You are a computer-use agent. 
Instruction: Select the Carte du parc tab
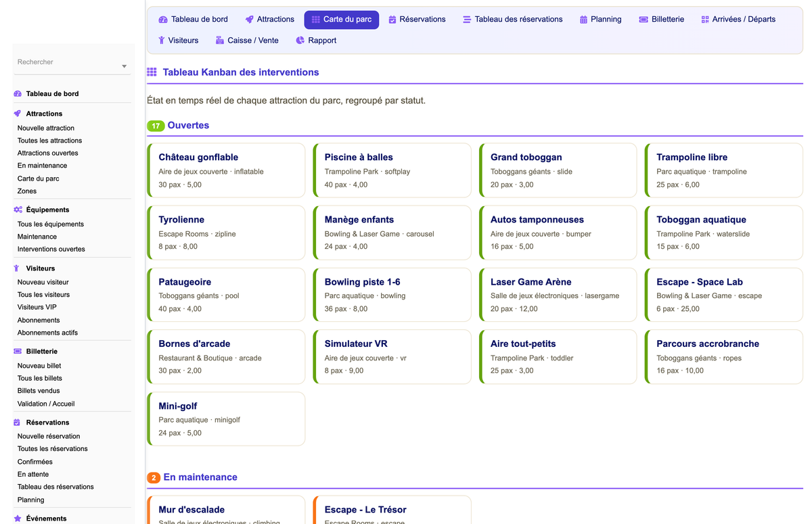(342, 20)
